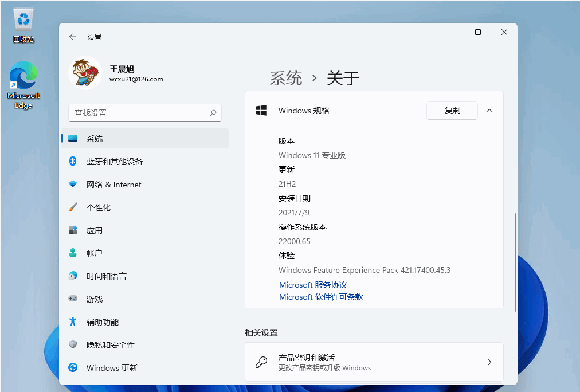Click the search magnifier in settings search
The image size is (580, 392).
pos(213,113)
